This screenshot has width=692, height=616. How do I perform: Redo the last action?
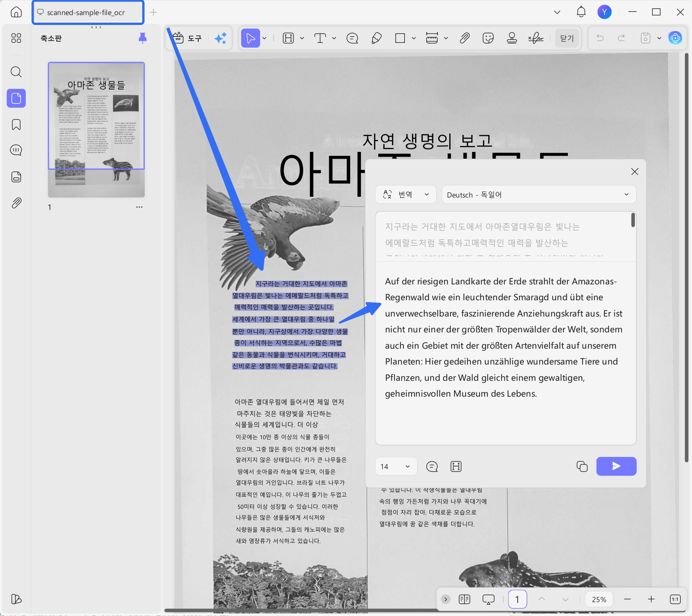click(x=621, y=38)
